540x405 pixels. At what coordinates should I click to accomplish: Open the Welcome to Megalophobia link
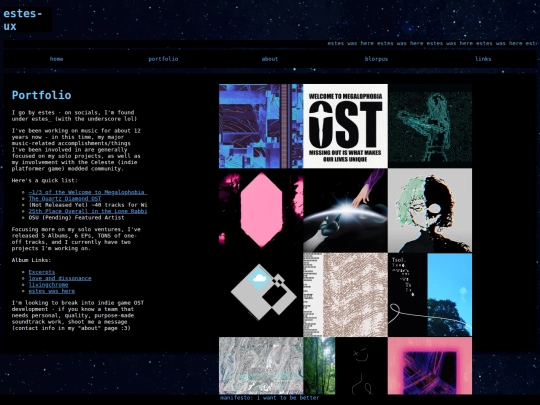tap(88, 192)
